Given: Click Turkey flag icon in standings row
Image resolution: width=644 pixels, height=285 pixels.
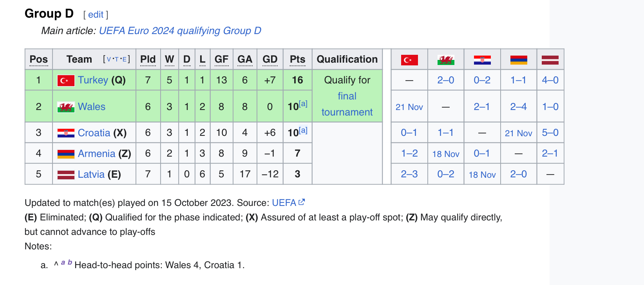Looking at the screenshot, I should tap(66, 81).
